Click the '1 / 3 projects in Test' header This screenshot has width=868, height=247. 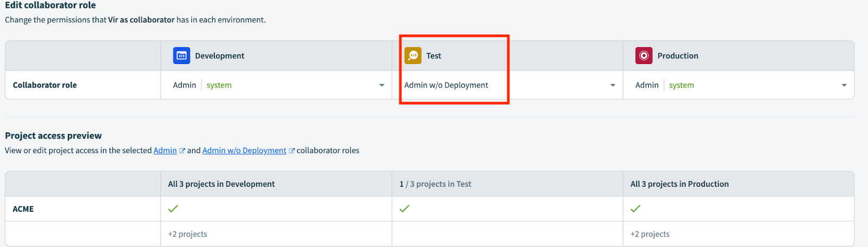435,184
